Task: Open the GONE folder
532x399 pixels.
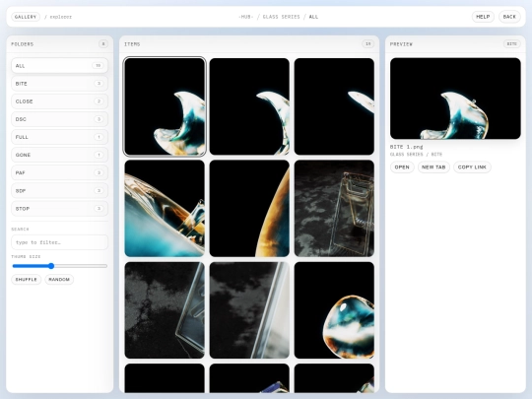Action: click(x=60, y=155)
